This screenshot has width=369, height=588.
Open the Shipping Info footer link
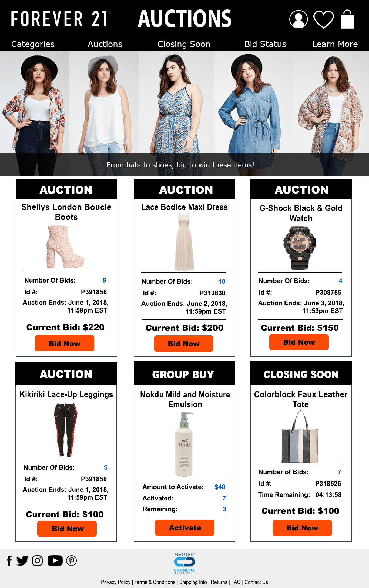[193, 582]
